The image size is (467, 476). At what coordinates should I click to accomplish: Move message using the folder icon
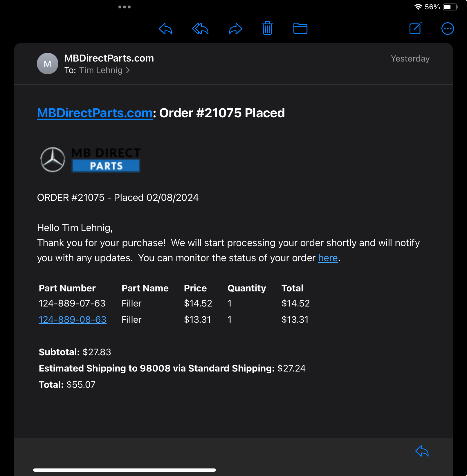click(x=300, y=28)
